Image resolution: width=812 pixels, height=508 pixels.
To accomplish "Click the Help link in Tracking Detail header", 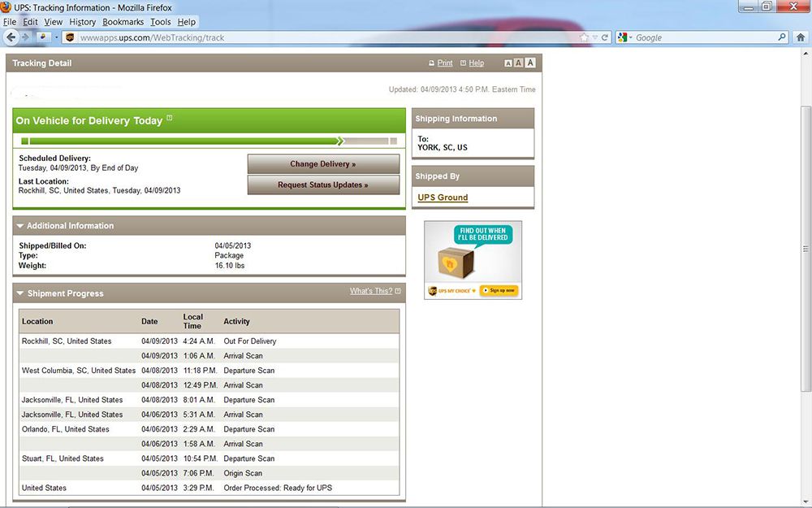I will [x=477, y=63].
